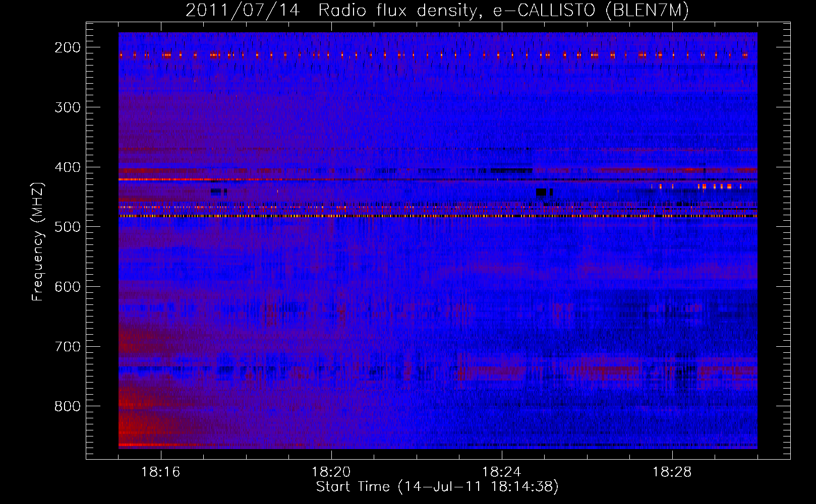Click the 18:16 time tick label
The width and height of the screenshot is (816, 504).
coord(161,472)
